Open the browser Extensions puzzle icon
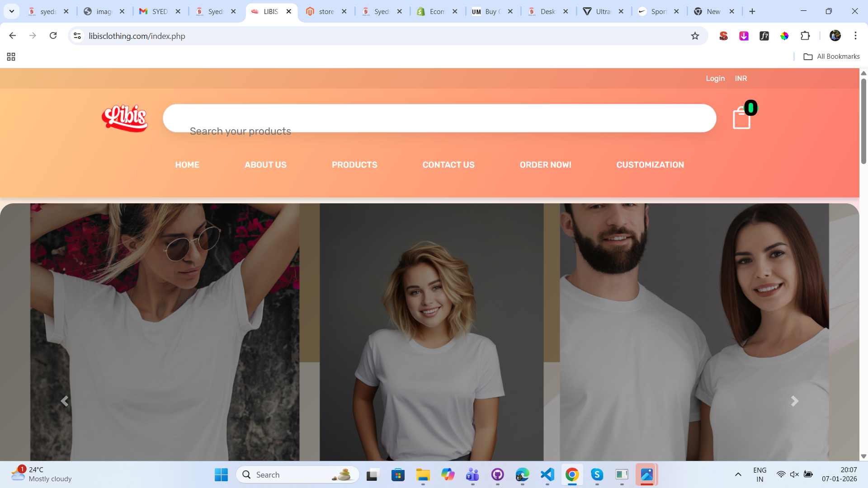The height and width of the screenshot is (488, 868). 806,36
